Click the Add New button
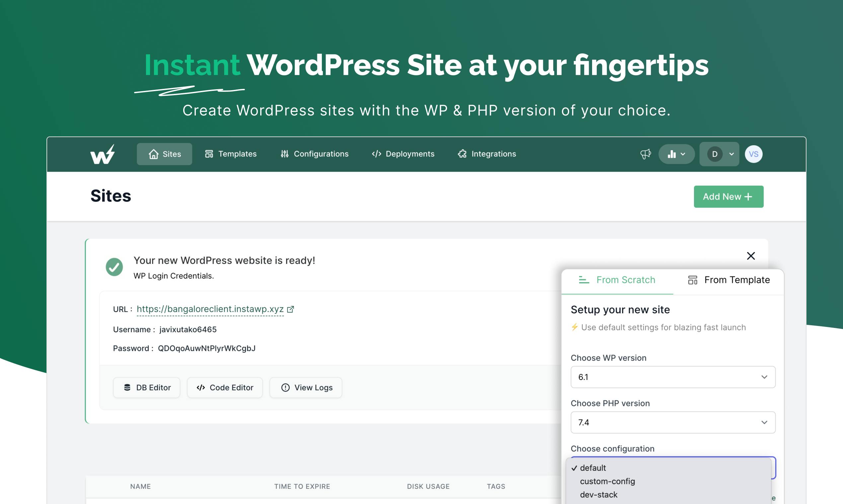 point(729,197)
